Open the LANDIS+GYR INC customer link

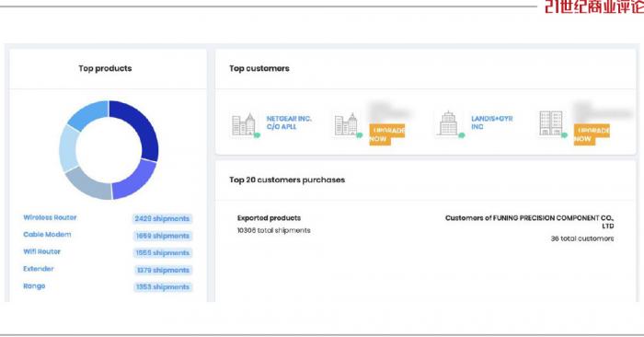(491, 122)
